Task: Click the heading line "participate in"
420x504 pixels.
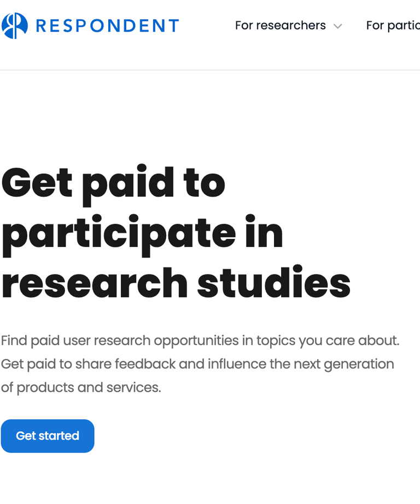Action: 142,232
